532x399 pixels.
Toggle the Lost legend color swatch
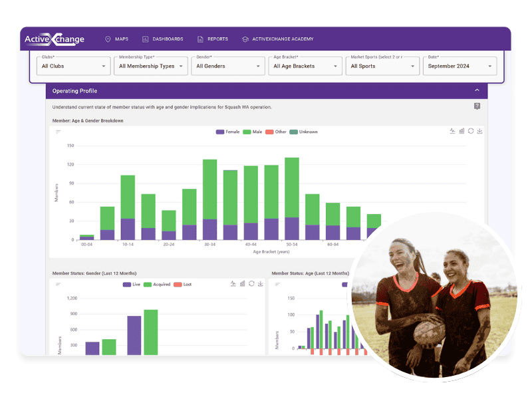[177, 284]
